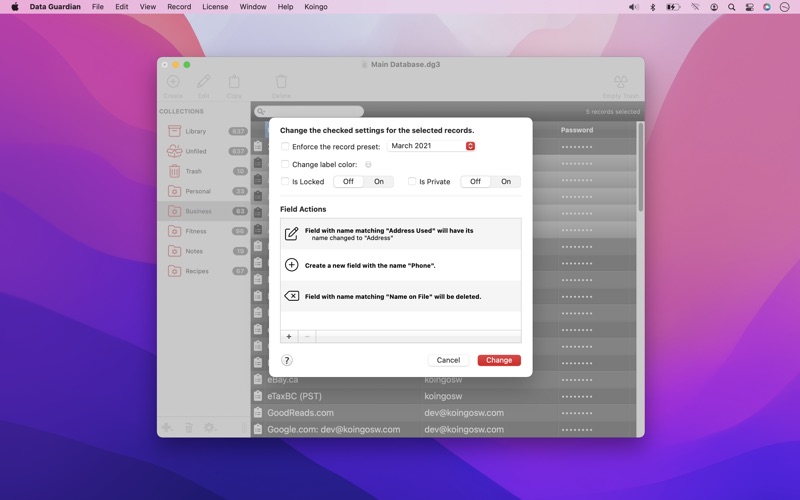Select the Library collection icon
This screenshot has height=500, width=800.
click(174, 131)
